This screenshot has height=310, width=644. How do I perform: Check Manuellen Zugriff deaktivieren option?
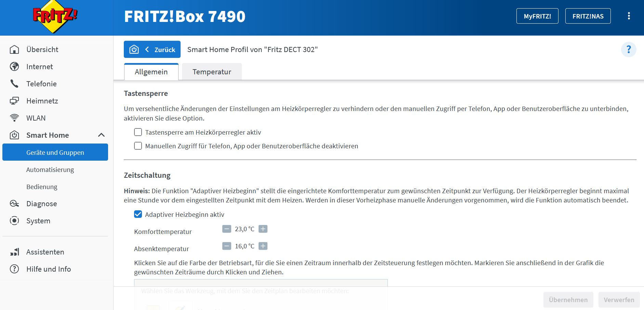(x=138, y=146)
